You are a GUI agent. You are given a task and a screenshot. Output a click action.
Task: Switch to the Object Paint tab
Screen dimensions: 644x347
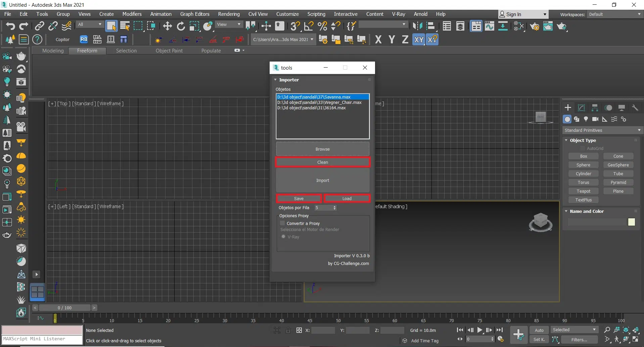tap(169, 51)
